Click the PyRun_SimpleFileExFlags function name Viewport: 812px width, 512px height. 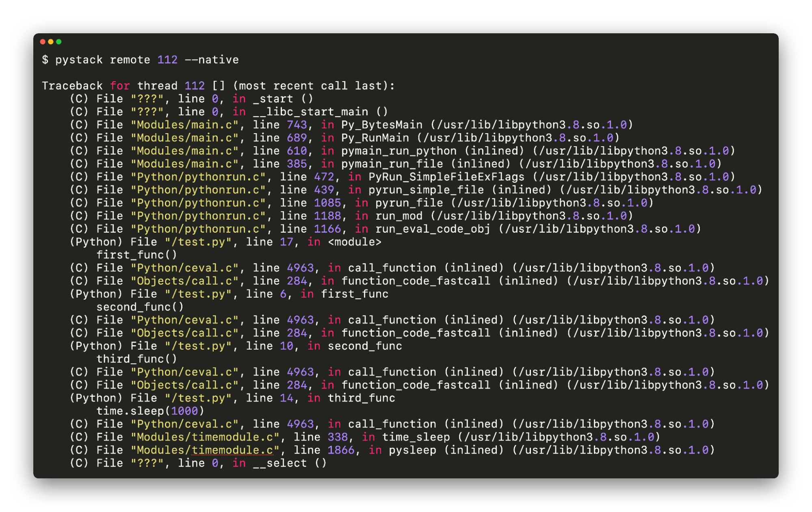pos(446,177)
